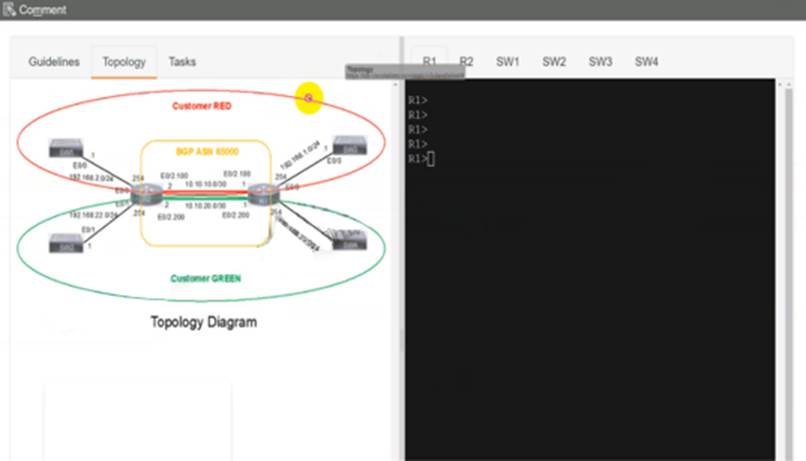This screenshot has height=461, width=806.
Task: Click the 10.10.10.0/30 link label
Action: (x=206, y=184)
